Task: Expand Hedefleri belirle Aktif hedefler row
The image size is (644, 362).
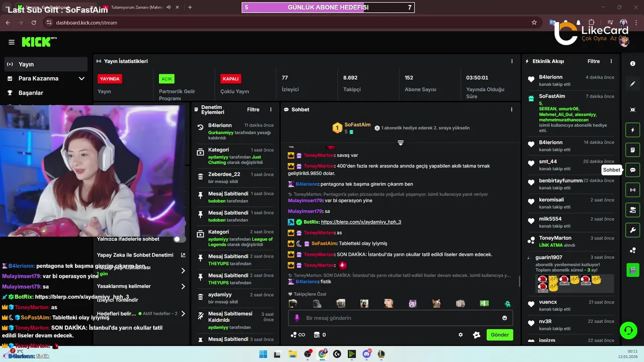Action: [x=183, y=314]
